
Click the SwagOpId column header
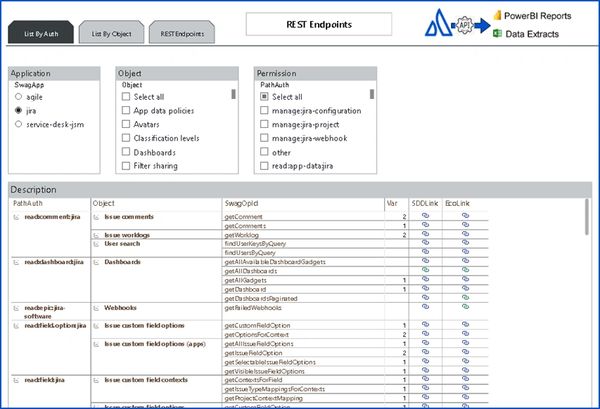coord(244,203)
